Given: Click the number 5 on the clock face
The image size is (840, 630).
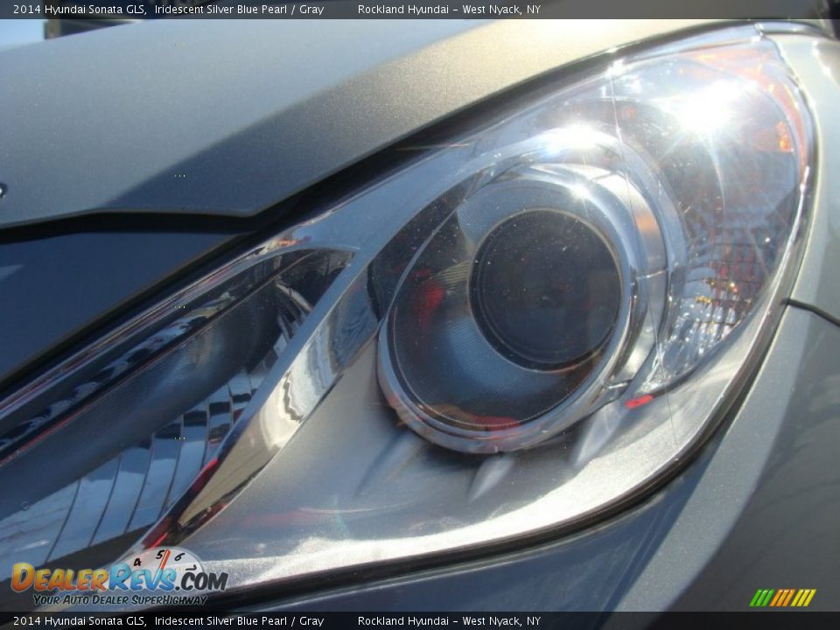Looking at the screenshot, I should [x=158, y=555].
